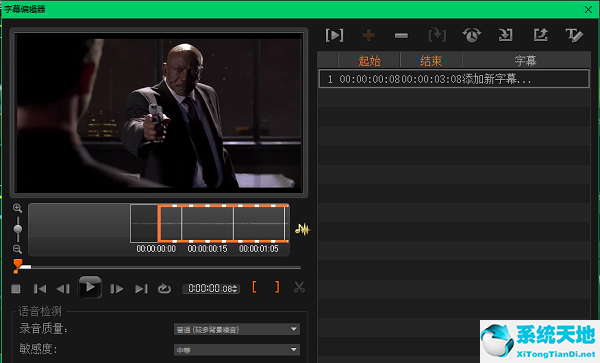Play the selected subtitle segment
Screen dimensions: 600x363
[334, 36]
